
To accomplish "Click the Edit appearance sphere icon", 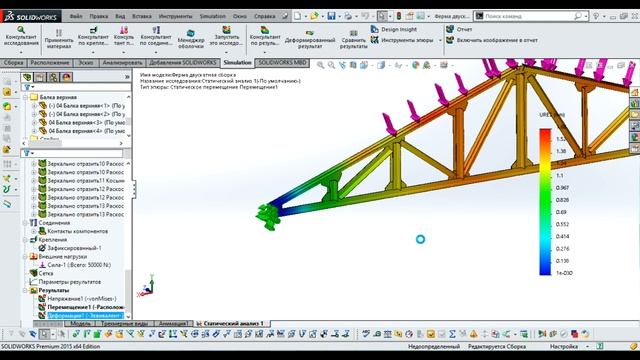I will point(416,65).
